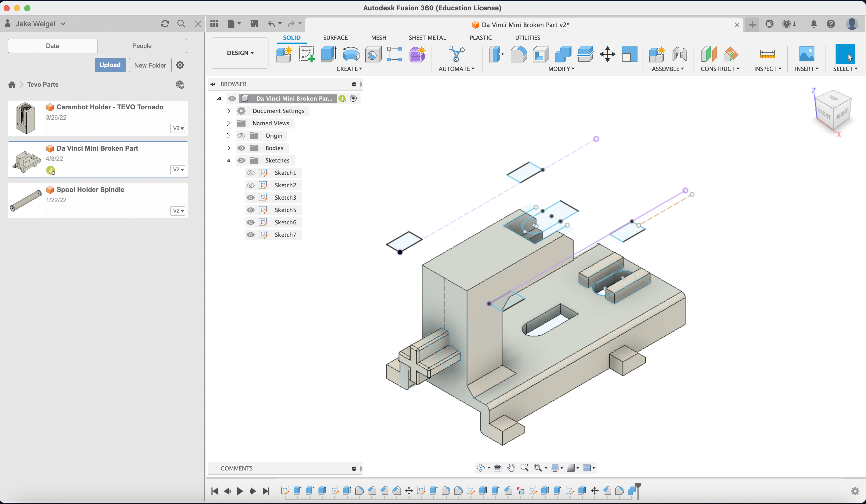This screenshot has width=866, height=504.
Task: Activate the Select tool icon
Action: (x=845, y=54)
